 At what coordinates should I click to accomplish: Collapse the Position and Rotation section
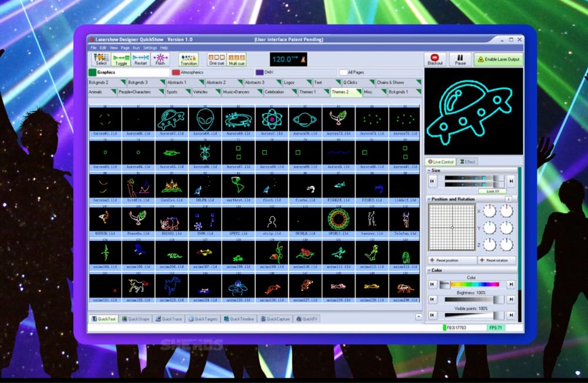[429, 199]
